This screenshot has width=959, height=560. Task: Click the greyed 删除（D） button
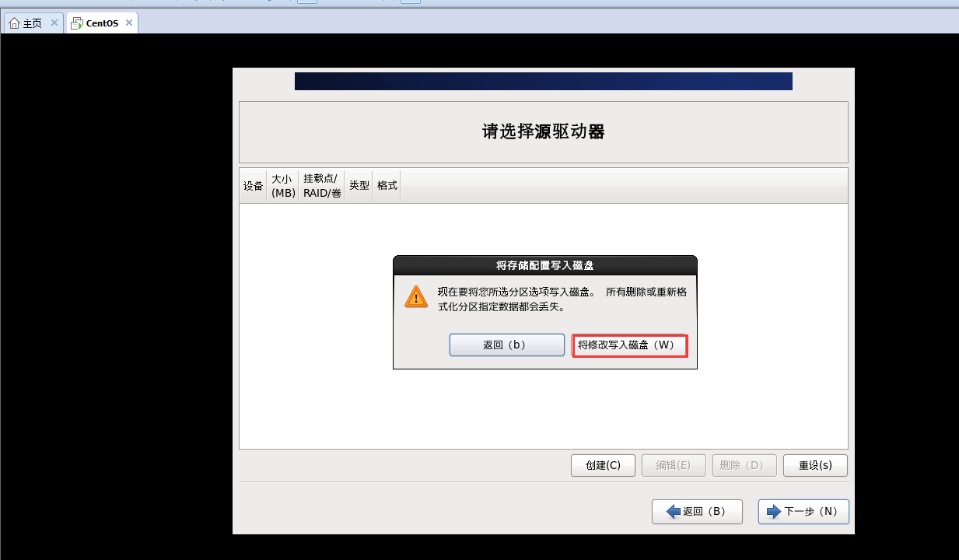point(744,465)
